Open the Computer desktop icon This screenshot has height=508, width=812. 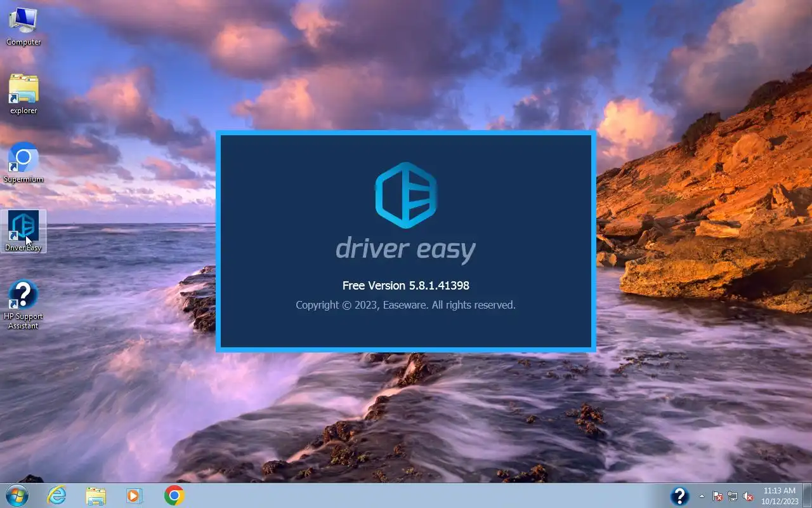[x=23, y=27]
